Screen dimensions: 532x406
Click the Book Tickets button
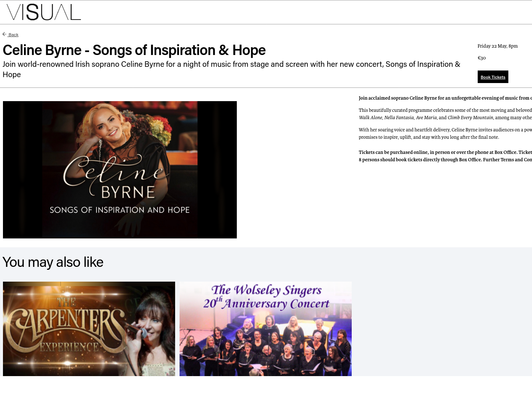click(x=493, y=77)
